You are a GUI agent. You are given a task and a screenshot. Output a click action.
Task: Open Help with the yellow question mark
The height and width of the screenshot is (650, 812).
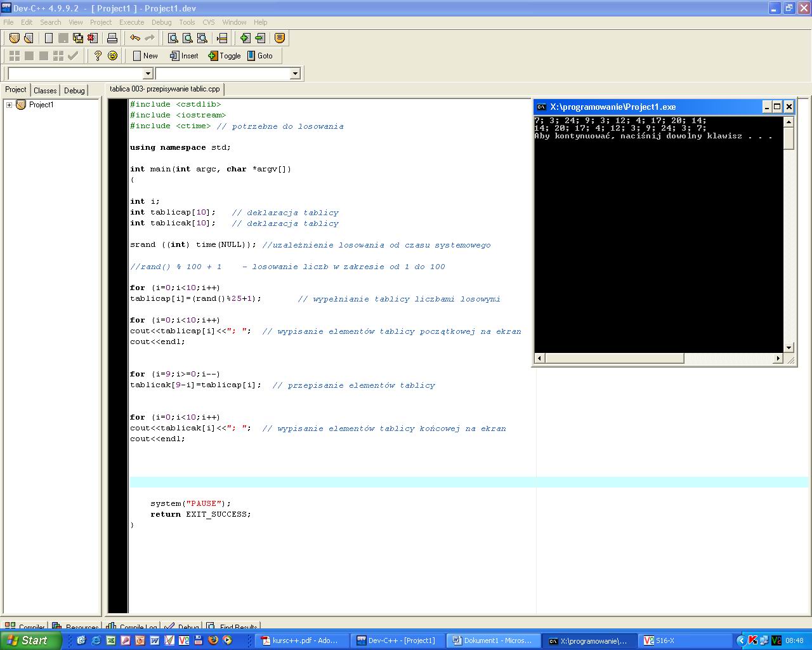(97, 56)
